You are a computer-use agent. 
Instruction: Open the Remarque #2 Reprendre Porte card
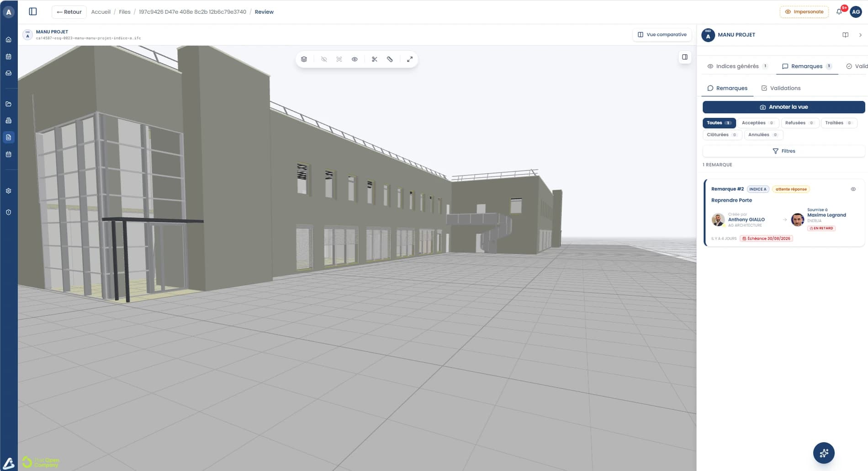point(784,213)
